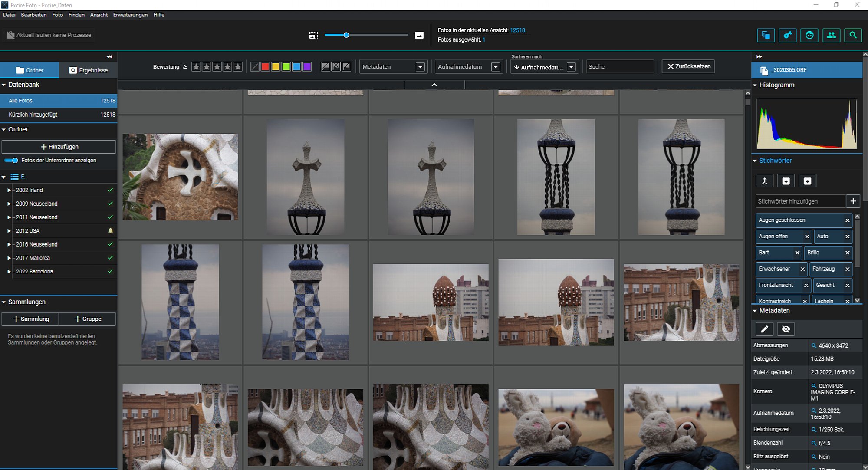868x470 pixels.
Task: Toggle hidden metadata visibility eye icon
Action: [x=786, y=329]
